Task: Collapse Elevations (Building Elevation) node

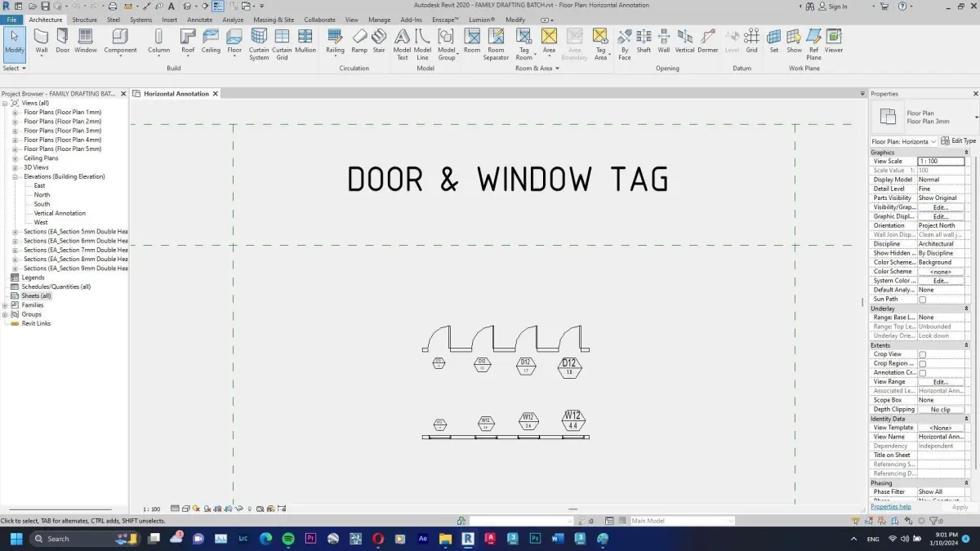Action: pos(15,176)
